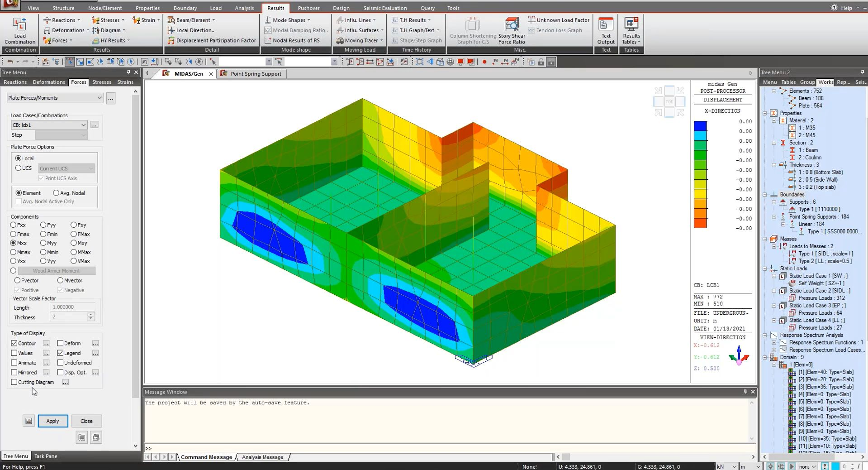Select the Mxx component radio button
This screenshot has height=470, width=868.
pos(14,243)
